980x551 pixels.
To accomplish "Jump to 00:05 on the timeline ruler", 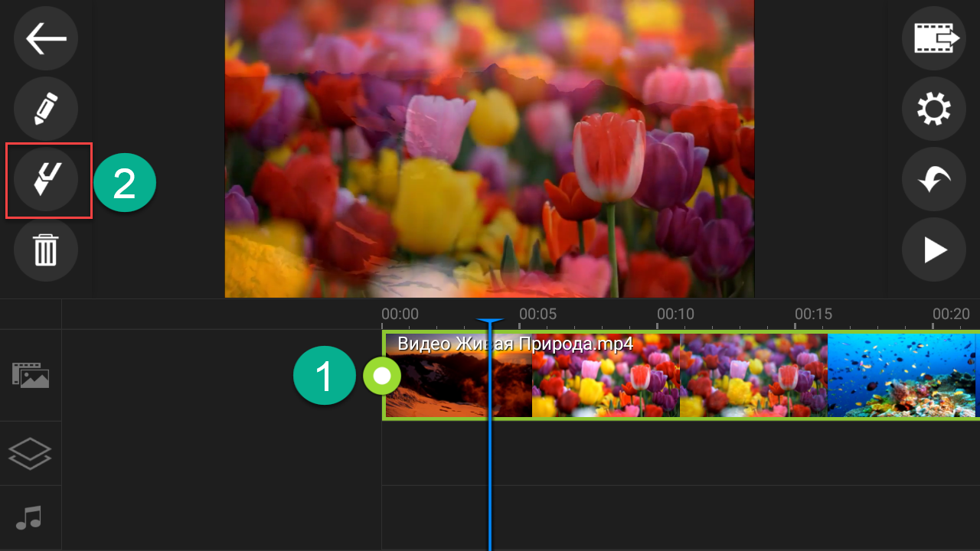I will (537, 314).
